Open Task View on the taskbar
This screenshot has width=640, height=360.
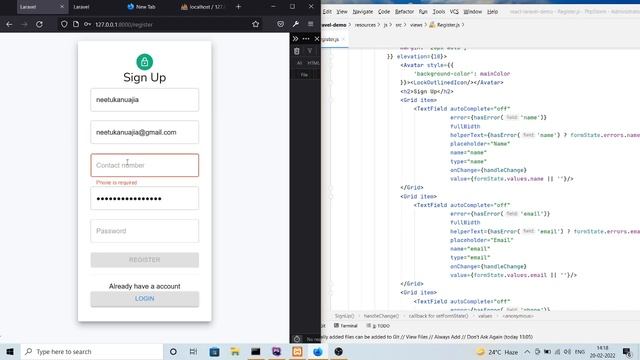coord(193,351)
